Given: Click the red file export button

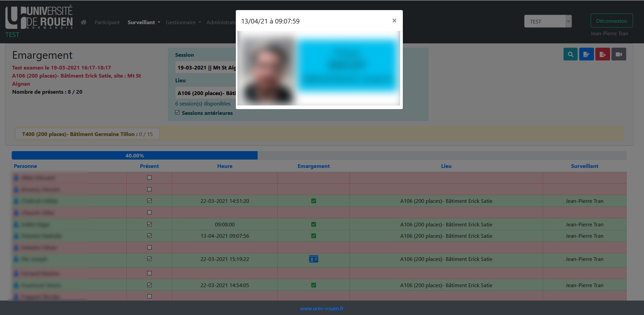Looking at the screenshot, I should pyautogui.click(x=602, y=54).
